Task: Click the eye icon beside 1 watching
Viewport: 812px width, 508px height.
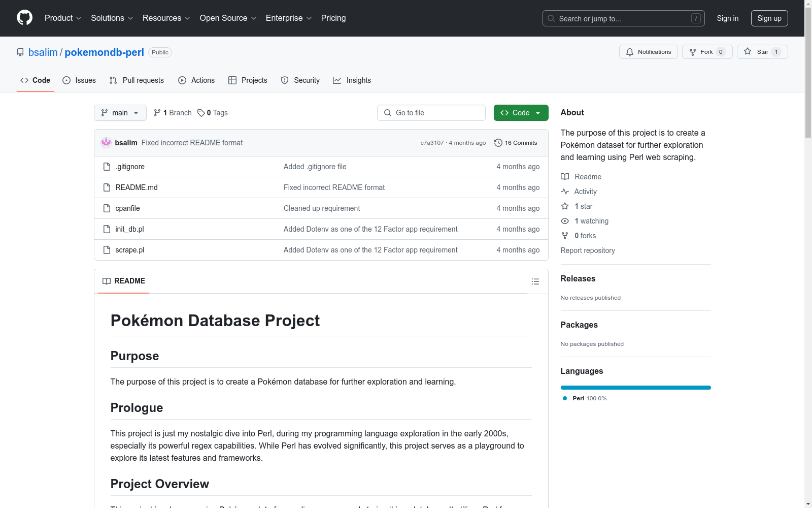Action: coord(565,221)
